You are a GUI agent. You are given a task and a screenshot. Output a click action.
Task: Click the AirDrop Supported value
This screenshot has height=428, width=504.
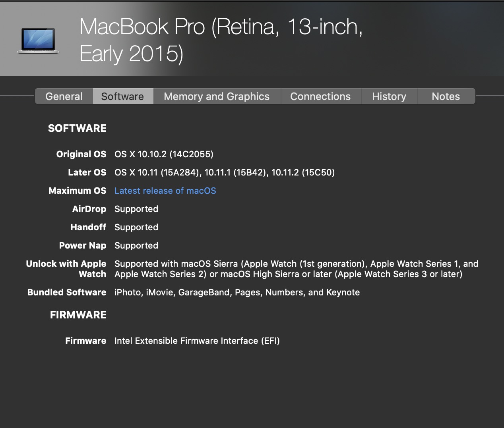pos(136,209)
